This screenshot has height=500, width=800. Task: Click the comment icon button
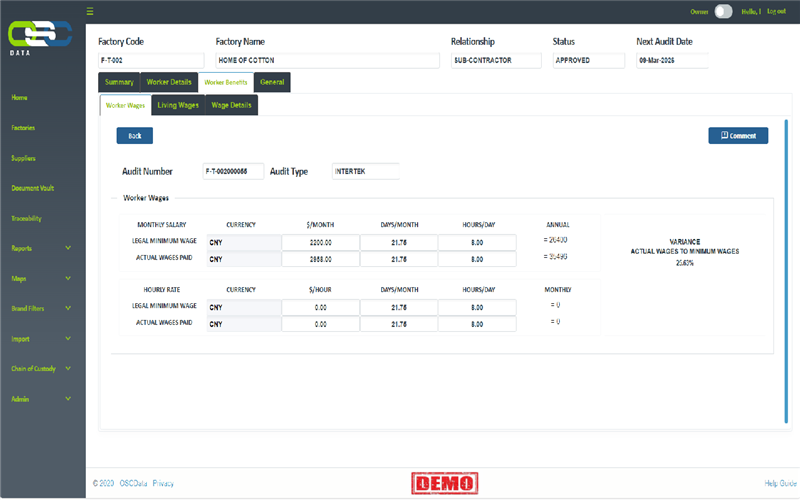738,135
